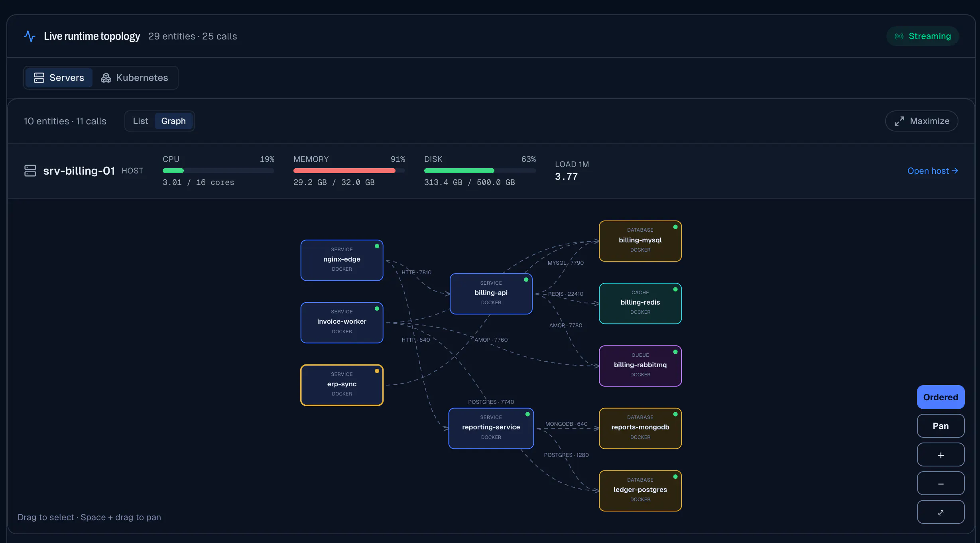Zoom in with the plus button
Viewport: 980px width, 543px height.
coord(941,455)
